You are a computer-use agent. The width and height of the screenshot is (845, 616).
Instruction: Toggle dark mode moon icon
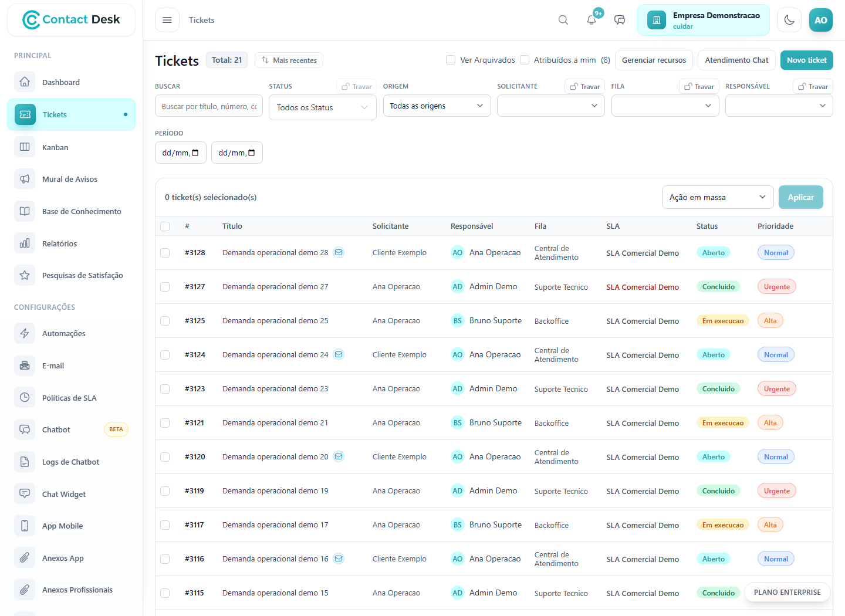click(789, 20)
